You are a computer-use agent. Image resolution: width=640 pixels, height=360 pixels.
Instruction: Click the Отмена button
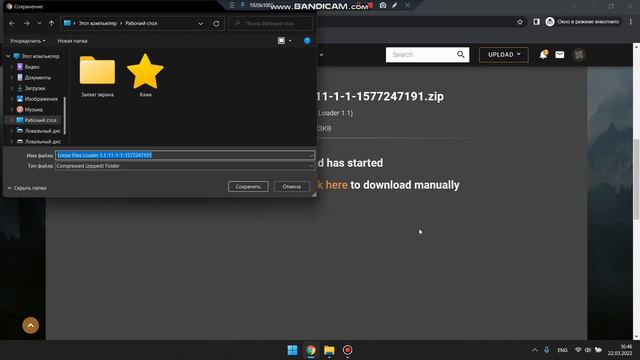pyautogui.click(x=291, y=187)
